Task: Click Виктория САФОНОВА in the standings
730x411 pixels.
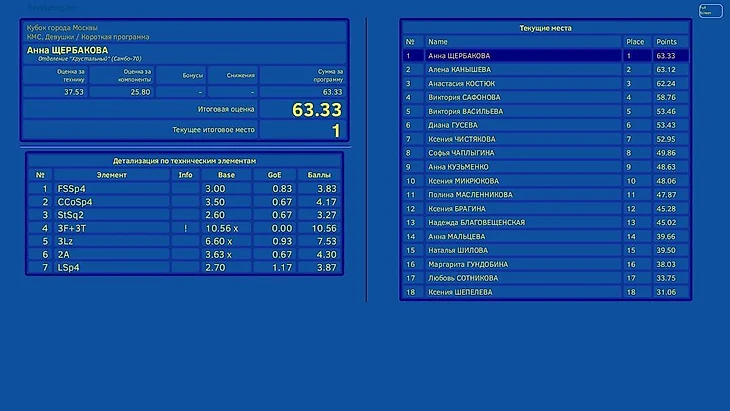Action: click(x=464, y=97)
